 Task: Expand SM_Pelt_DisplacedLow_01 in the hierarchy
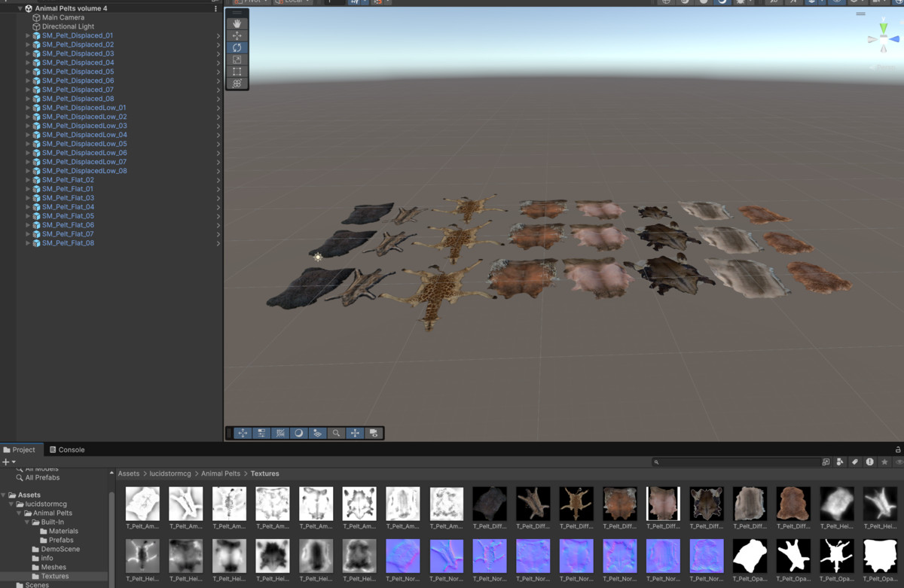(x=28, y=108)
